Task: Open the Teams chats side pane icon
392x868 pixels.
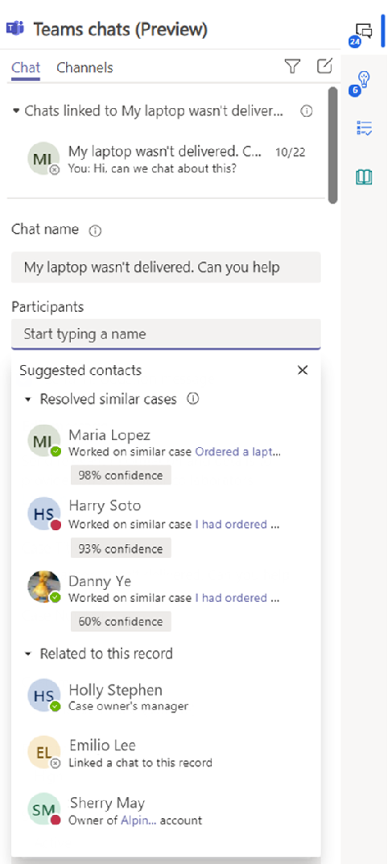Action: point(363,31)
